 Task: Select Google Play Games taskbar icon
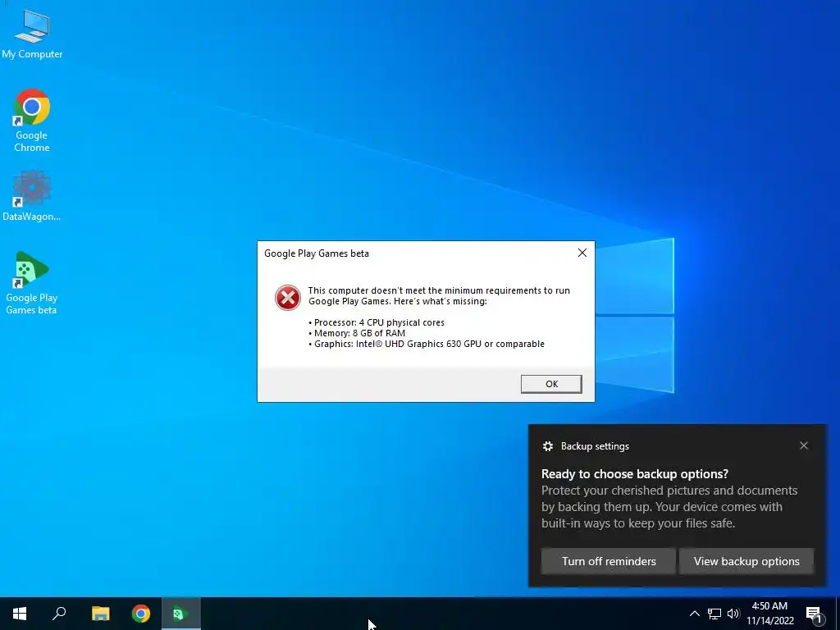point(181,614)
